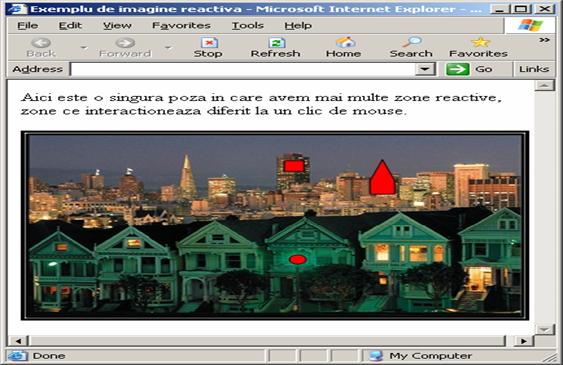Expand the Forward history dropdown arrow
Image resolution: width=563 pixels, height=365 pixels.
pos(168,47)
